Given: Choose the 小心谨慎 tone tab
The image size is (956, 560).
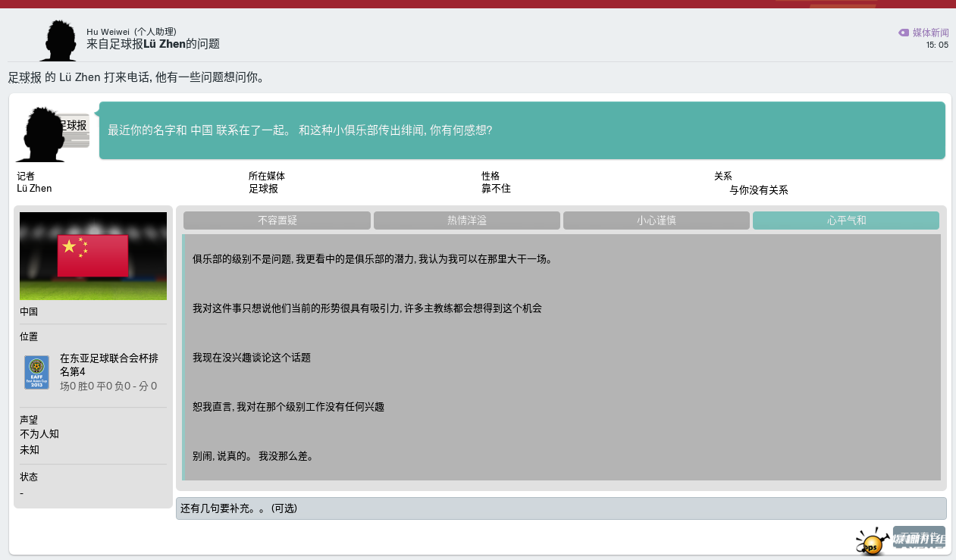Looking at the screenshot, I should (656, 221).
